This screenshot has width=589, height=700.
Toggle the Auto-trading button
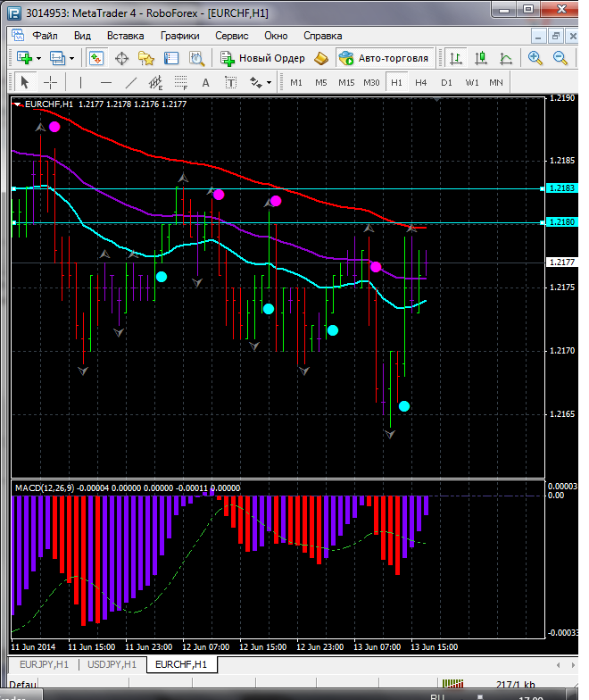(383, 58)
